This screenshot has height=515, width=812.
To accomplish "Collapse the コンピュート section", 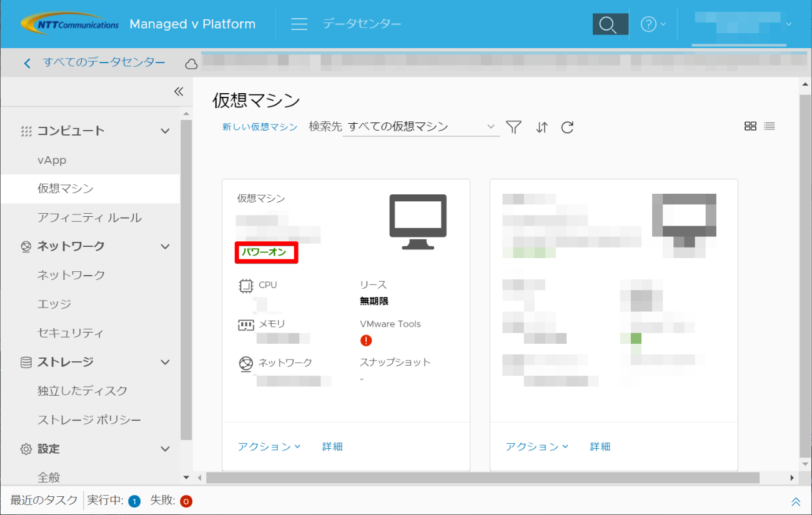I will (165, 131).
